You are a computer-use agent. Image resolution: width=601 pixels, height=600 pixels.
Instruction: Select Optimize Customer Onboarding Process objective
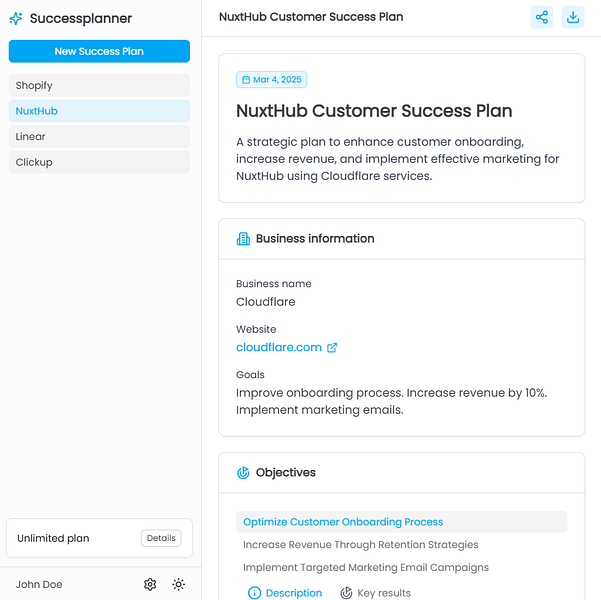(401, 521)
